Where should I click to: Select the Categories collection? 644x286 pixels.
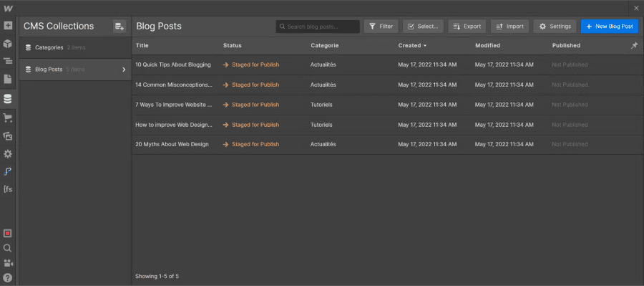75,48
